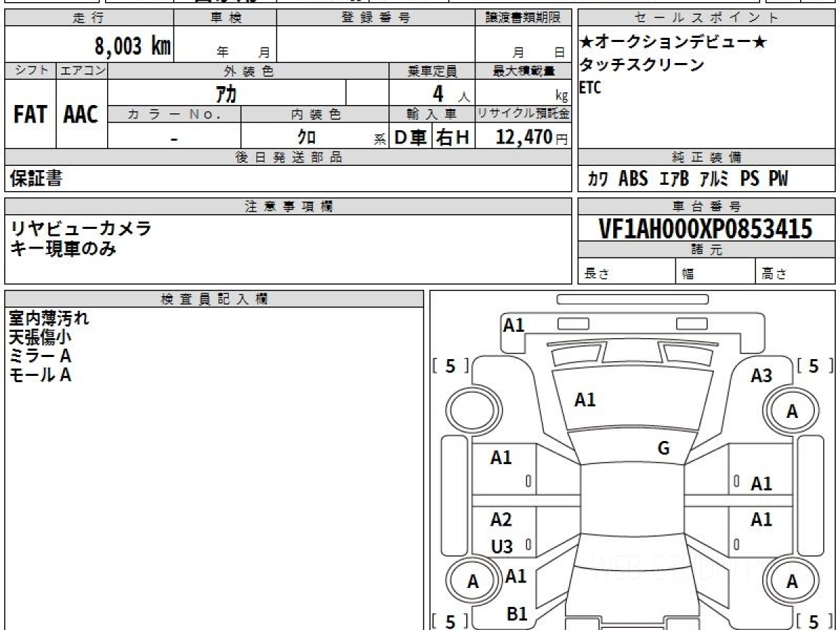Select the seating capacity value 4 人
The image size is (840, 630).
tap(450, 94)
